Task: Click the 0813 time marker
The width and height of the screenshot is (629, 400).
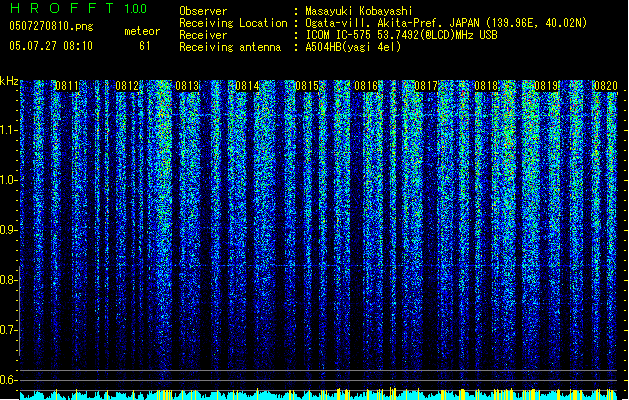Action: tap(187, 86)
